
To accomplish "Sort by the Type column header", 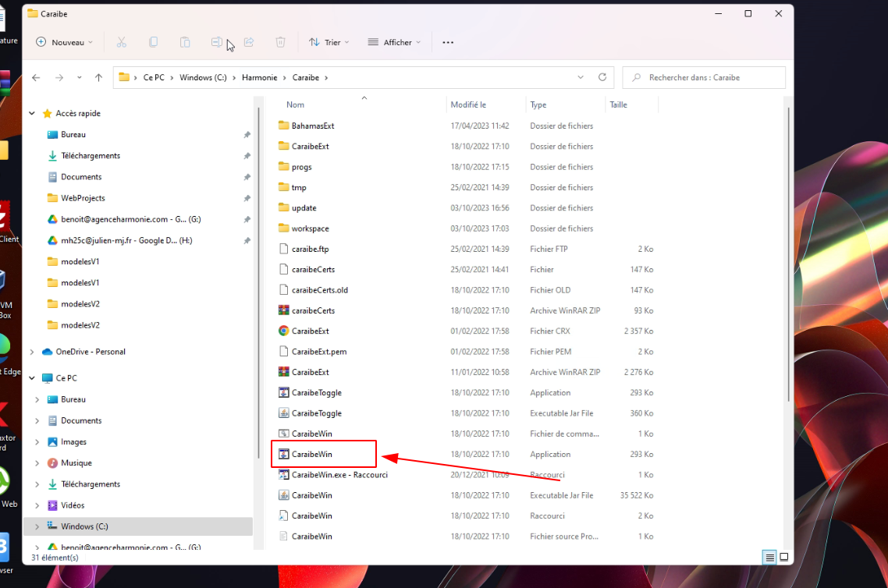I will pyautogui.click(x=538, y=104).
